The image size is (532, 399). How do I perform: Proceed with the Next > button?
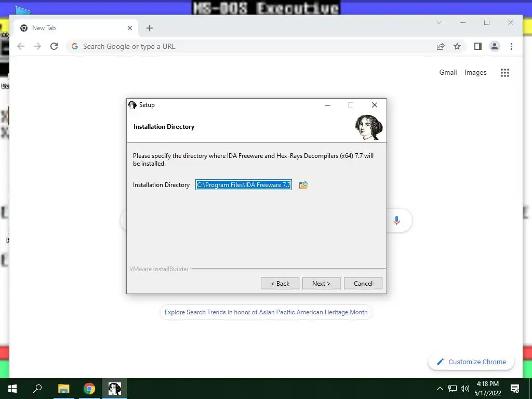[321, 283]
